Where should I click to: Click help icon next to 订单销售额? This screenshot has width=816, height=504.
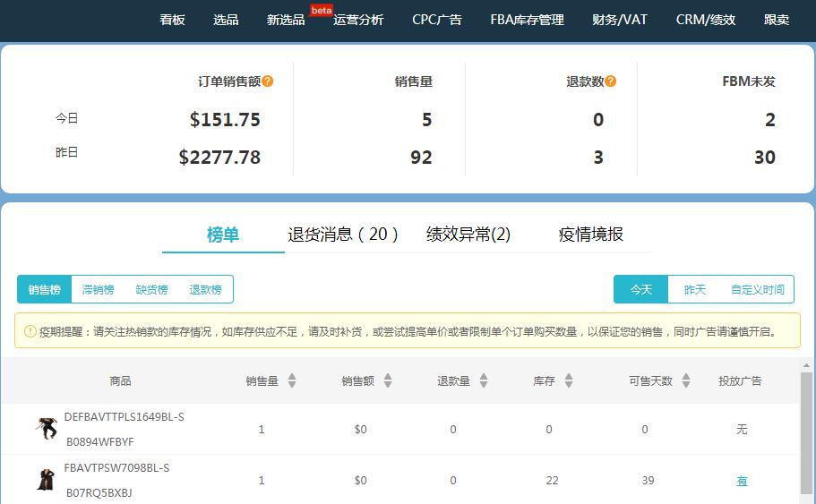[268, 81]
